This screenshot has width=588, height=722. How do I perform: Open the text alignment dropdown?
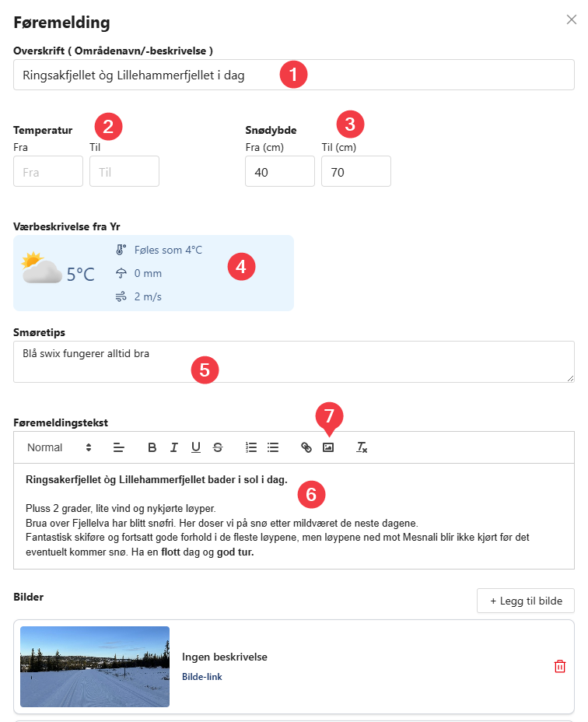(x=118, y=447)
